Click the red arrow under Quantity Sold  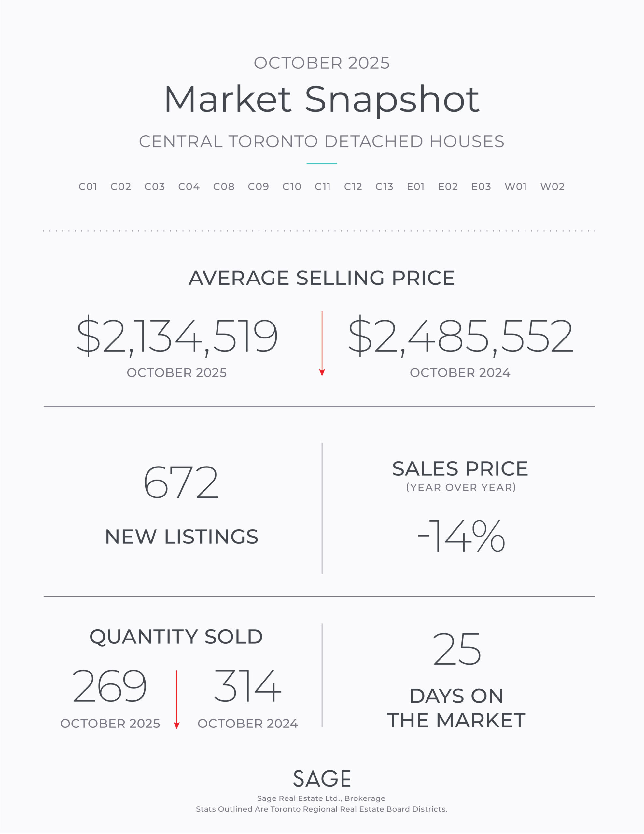[176, 699]
